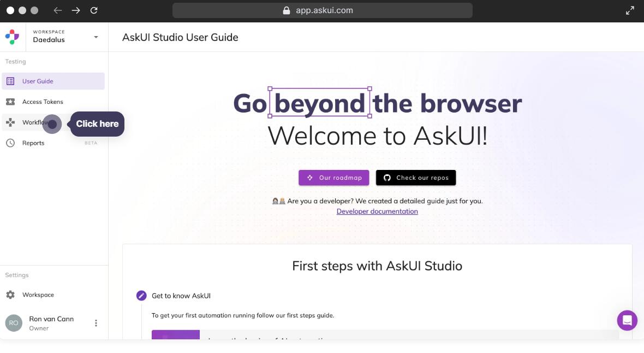Click the AskUI logo icon
This screenshot has height=353, width=644.
tap(12, 37)
